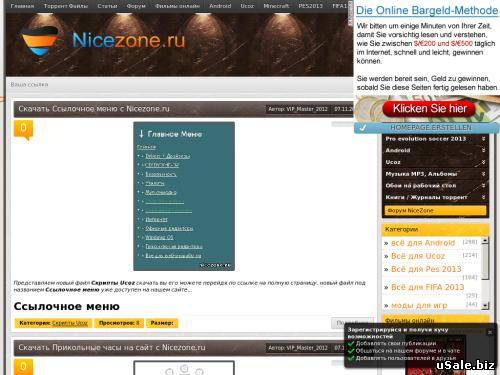
Task: Open Die Online Bargeld-Methode ad link
Action: click(427, 10)
